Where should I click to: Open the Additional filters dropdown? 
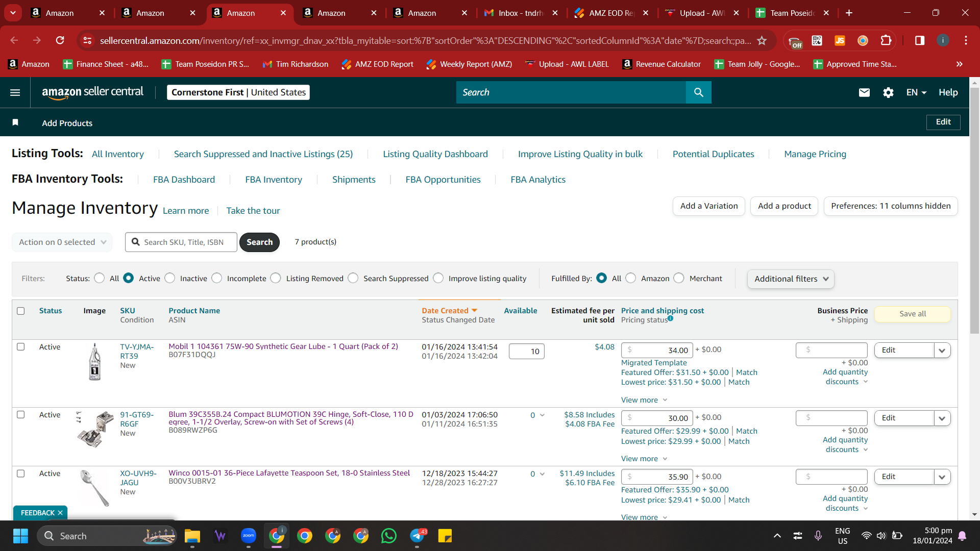(791, 279)
